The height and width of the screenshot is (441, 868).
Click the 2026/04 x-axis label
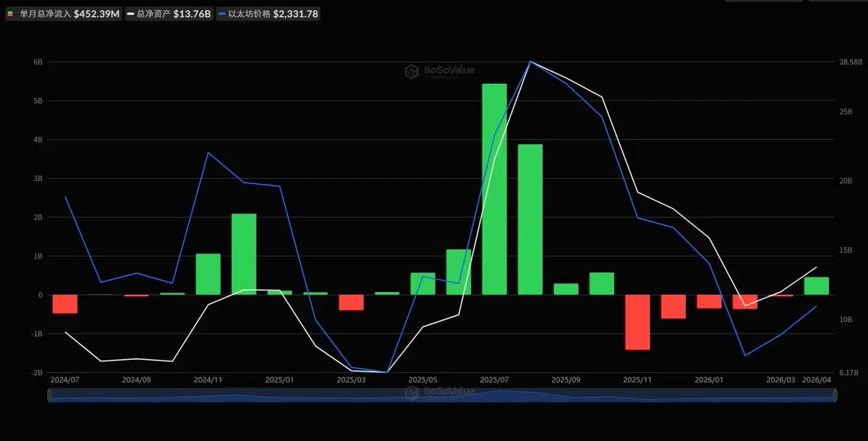click(x=817, y=379)
